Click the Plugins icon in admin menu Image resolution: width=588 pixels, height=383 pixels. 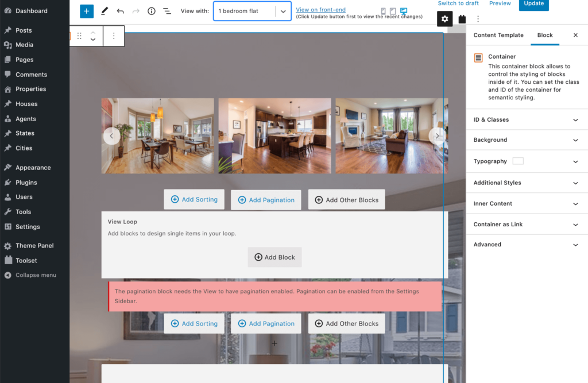pyautogui.click(x=8, y=182)
